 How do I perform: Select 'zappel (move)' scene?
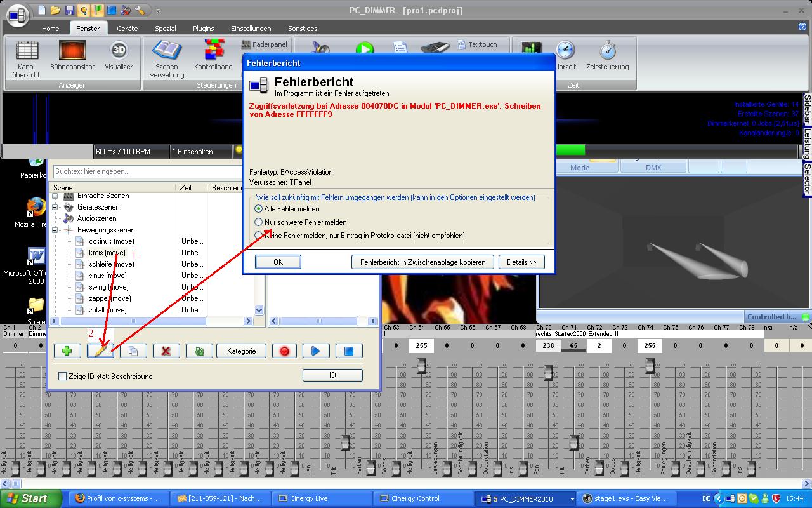[110, 298]
